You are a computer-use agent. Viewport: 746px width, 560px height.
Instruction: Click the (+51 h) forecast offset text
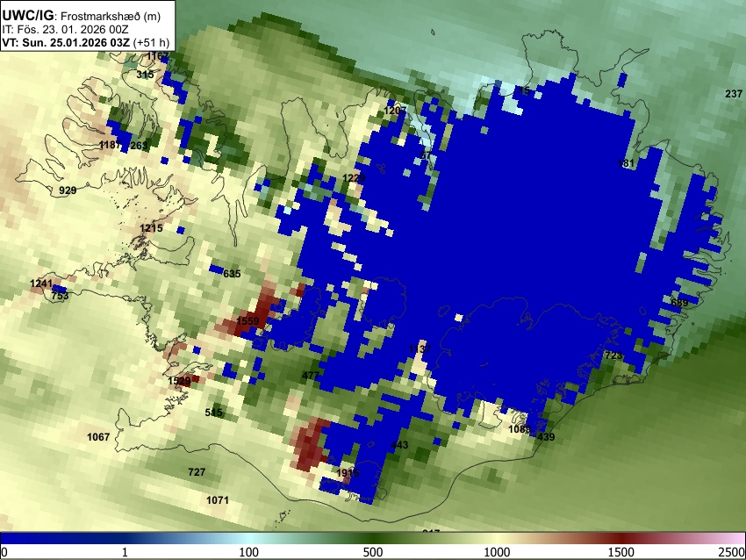coord(151,42)
